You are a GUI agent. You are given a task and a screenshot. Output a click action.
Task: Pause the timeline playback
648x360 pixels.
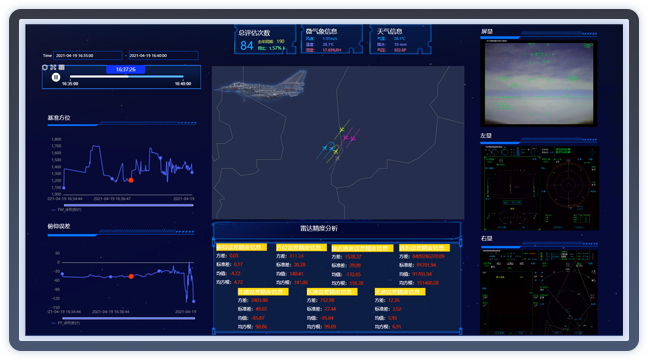click(56, 77)
